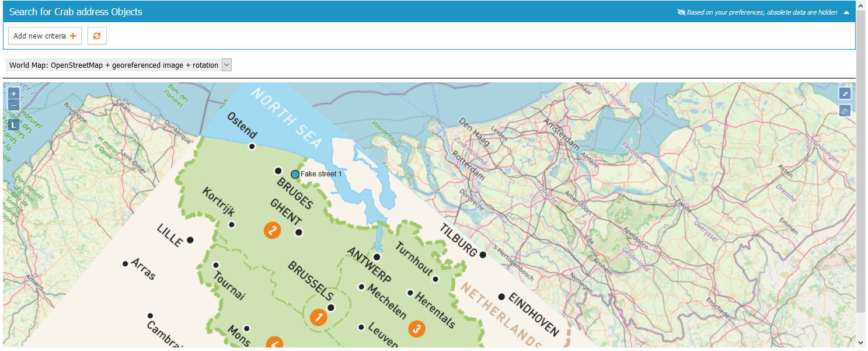Click the Fake street 1 map marker

click(x=295, y=174)
